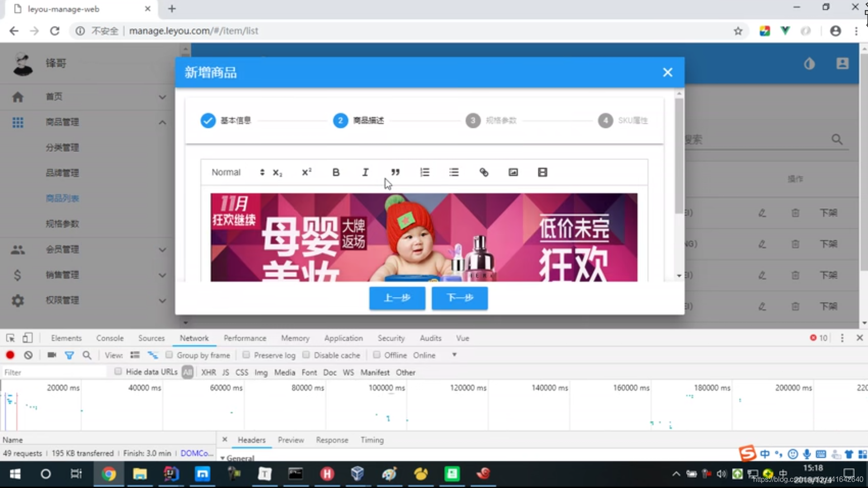868x488 pixels.
Task: Switch to the Console tab in DevTools
Action: pos(109,338)
